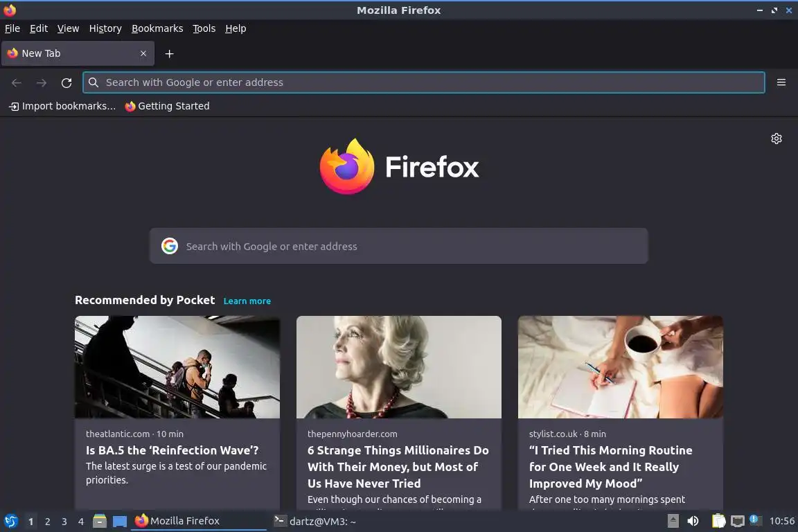Open new tab personalize gear settings
798x532 pixels.
pyautogui.click(x=776, y=139)
